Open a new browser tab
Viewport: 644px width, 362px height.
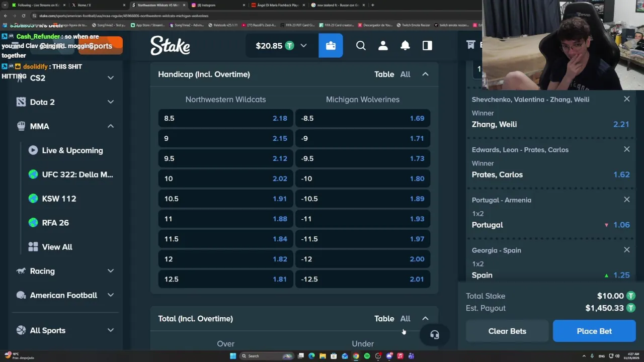coord(372,5)
